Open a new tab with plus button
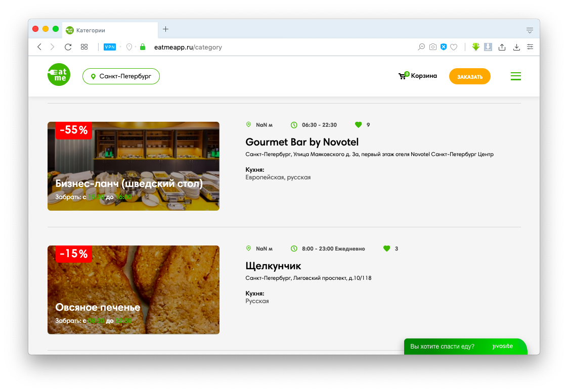Viewport: 568px width, 392px height. pos(165,29)
